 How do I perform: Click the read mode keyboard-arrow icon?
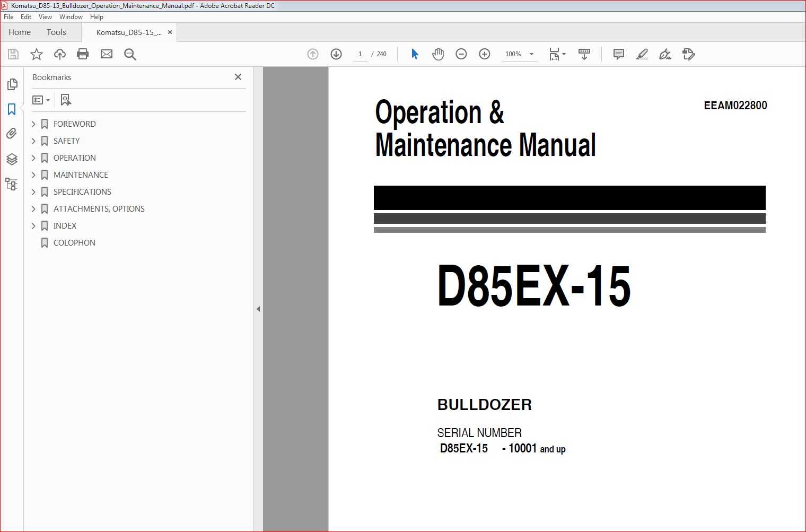[x=584, y=54]
